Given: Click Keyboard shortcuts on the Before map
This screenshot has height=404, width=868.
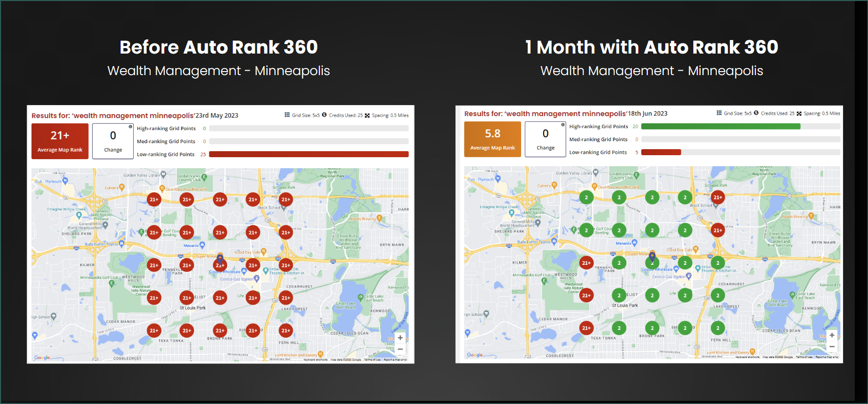Looking at the screenshot, I should (x=315, y=359).
